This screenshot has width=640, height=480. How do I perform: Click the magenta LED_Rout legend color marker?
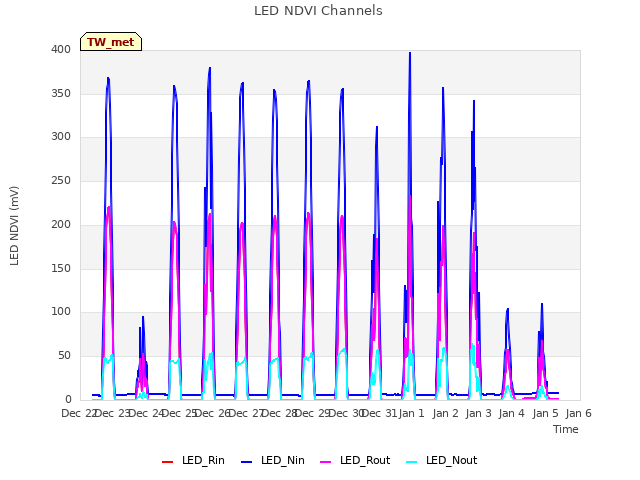coord(326,461)
